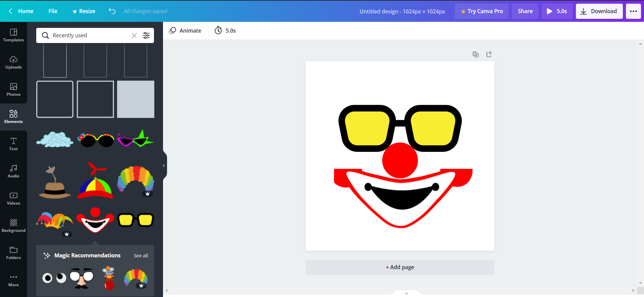This screenshot has height=297, width=644.
Task: Open the File menu
Action: [53, 11]
